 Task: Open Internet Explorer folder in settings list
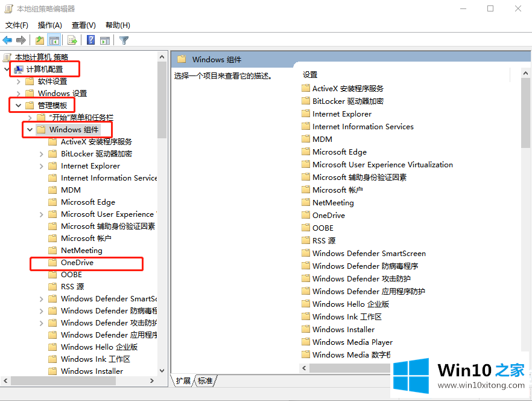click(x=341, y=114)
